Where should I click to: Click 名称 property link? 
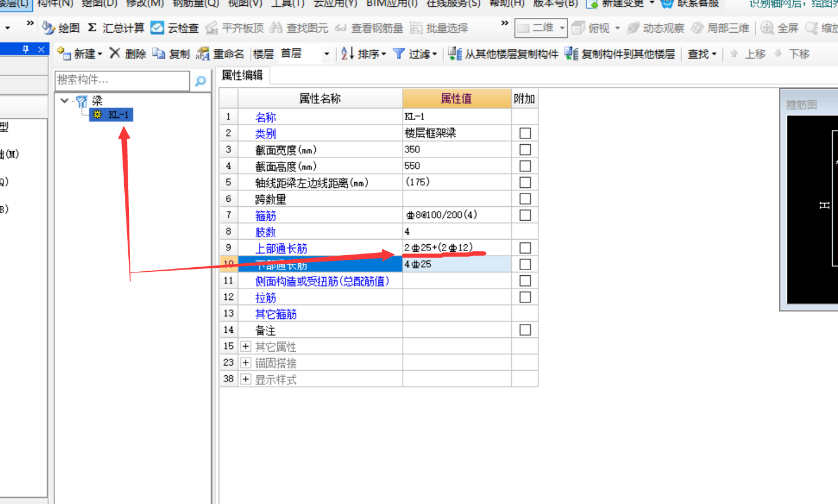click(266, 117)
